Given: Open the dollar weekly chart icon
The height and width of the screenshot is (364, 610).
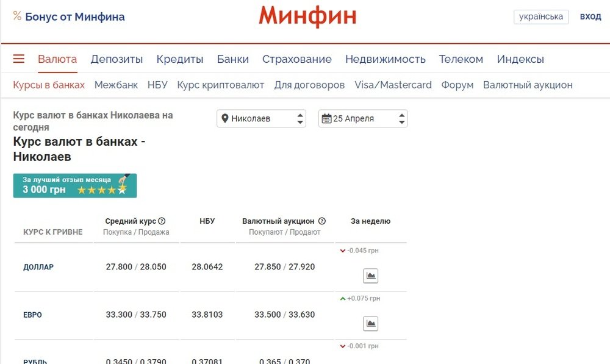Looking at the screenshot, I should click(x=370, y=276).
